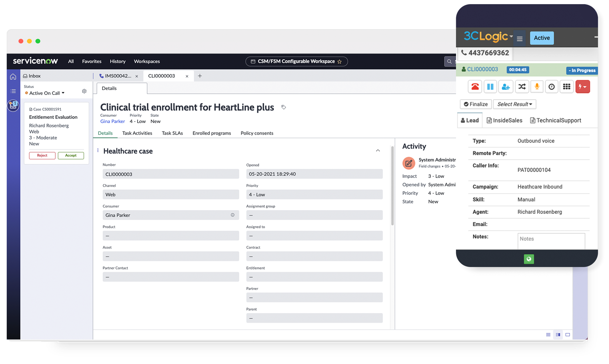Open the All menu in ServiceNow
609x364 pixels.
(71, 61)
